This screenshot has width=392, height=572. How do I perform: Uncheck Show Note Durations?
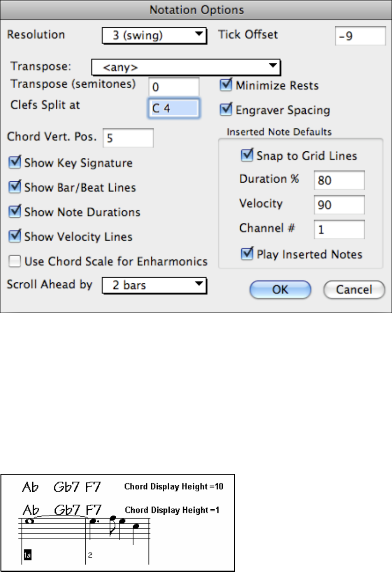pos(16,212)
